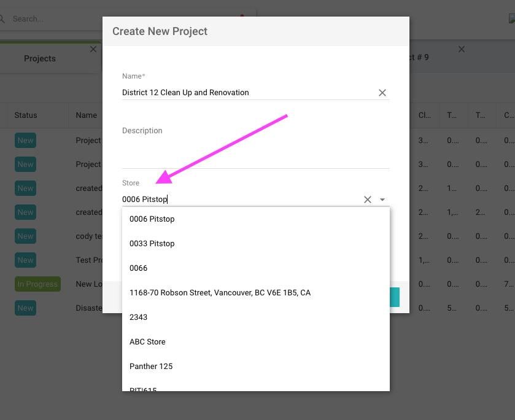The width and height of the screenshot is (515, 420).
Task: Select 0006 Pitstop from store list
Action: [152, 219]
